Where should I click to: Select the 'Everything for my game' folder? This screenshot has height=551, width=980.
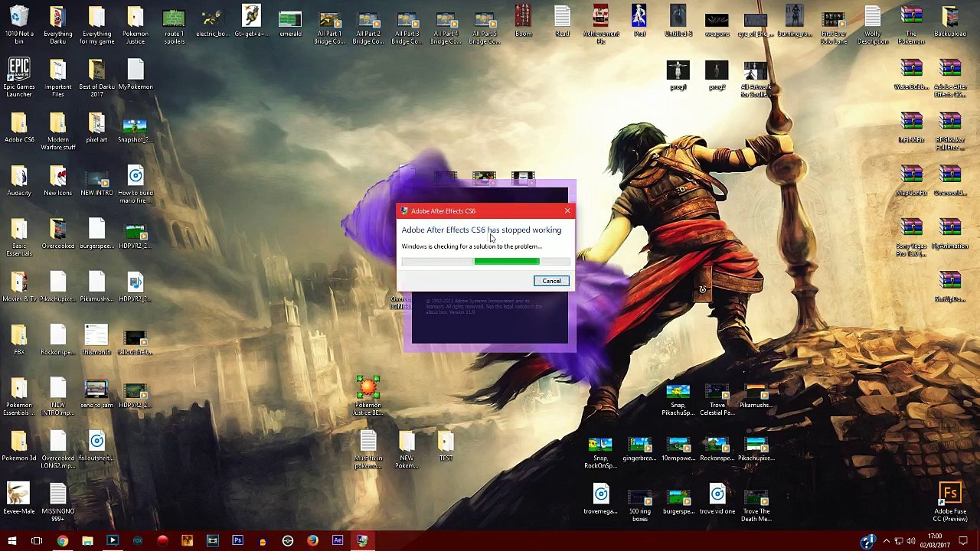coord(96,24)
